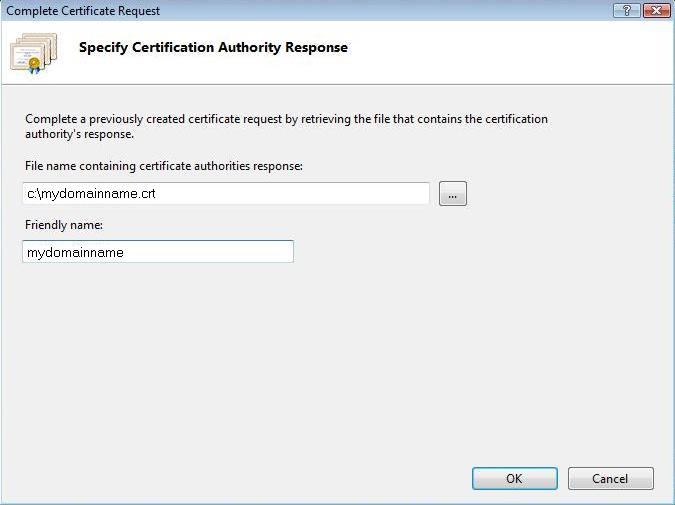Click the c:\mydomainname.crt path text

pyautogui.click(x=91, y=194)
